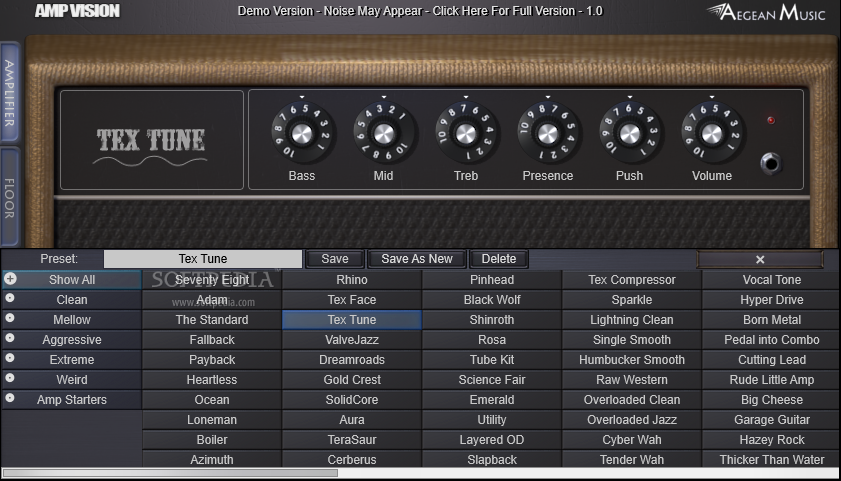Viewport: 841px width, 481px height.
Task: Close the preset browser with X
Action: [759, 260]
